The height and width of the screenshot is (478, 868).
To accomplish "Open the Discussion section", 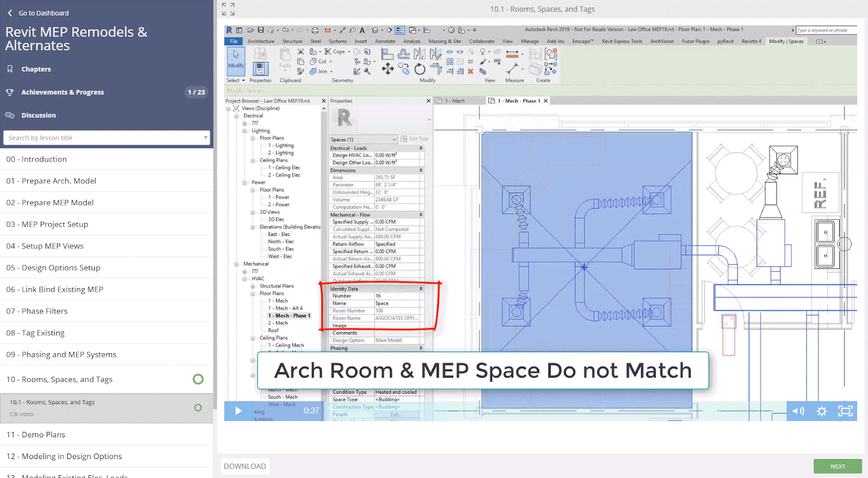I will (x=39, y=116).
